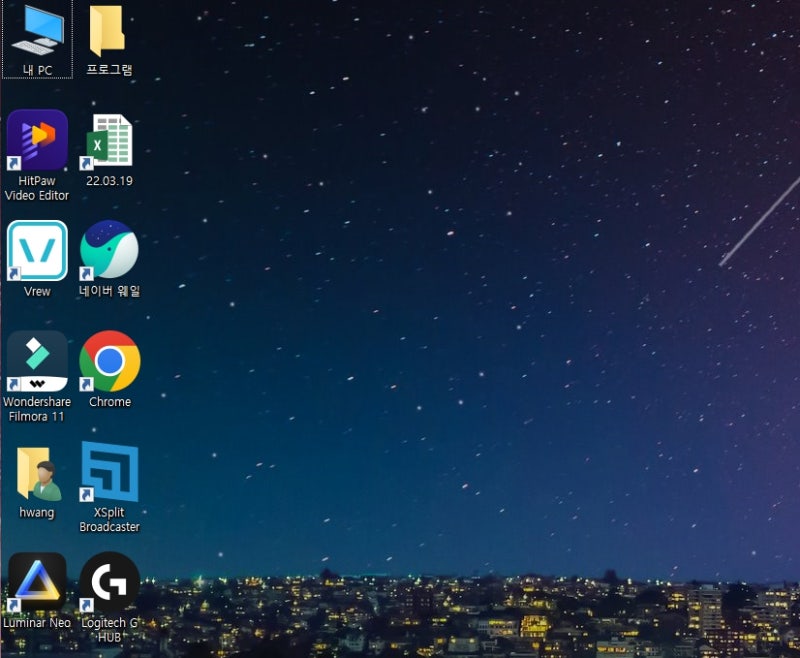Select the hwang user folder icon
The image size is (800, 658).
[39, 473]
